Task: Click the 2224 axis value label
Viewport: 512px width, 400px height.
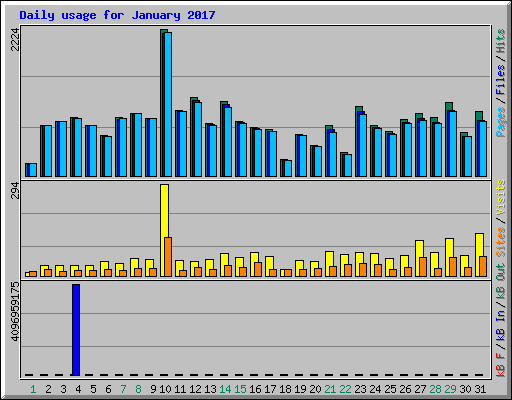Action: coord(15,40)
